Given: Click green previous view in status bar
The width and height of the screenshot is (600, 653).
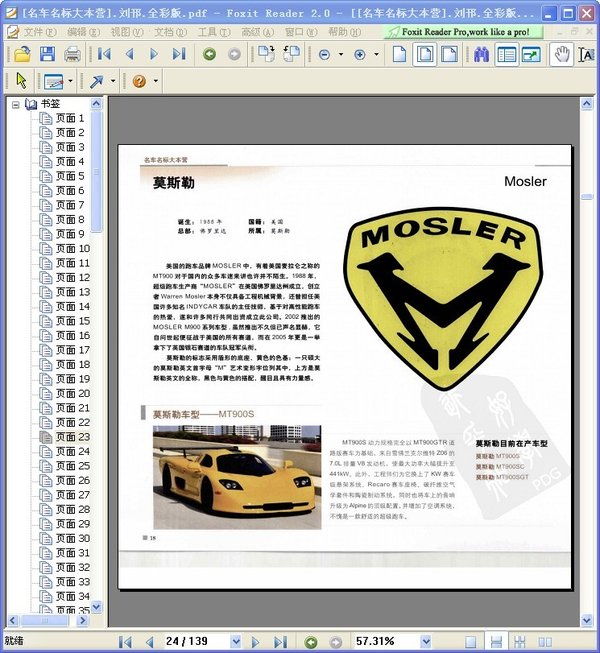Looking at the screenshot, I should tap(311, 643).
